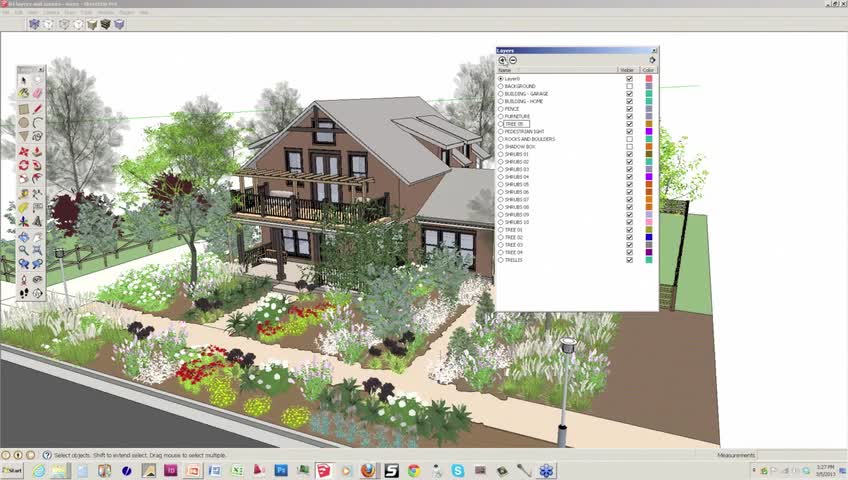Select the Select arrow tool
The image size is (848, 480).
23,80
